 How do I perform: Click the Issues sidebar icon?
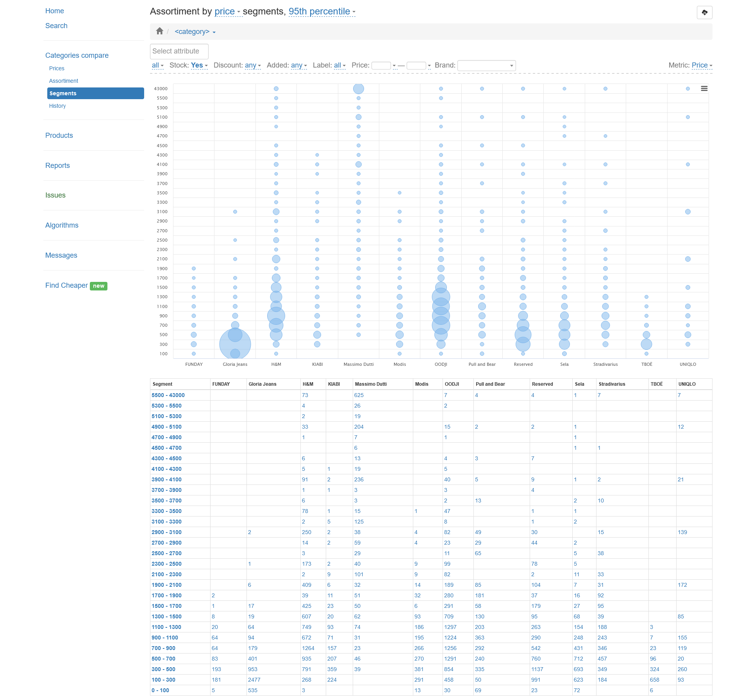point(55,195)
